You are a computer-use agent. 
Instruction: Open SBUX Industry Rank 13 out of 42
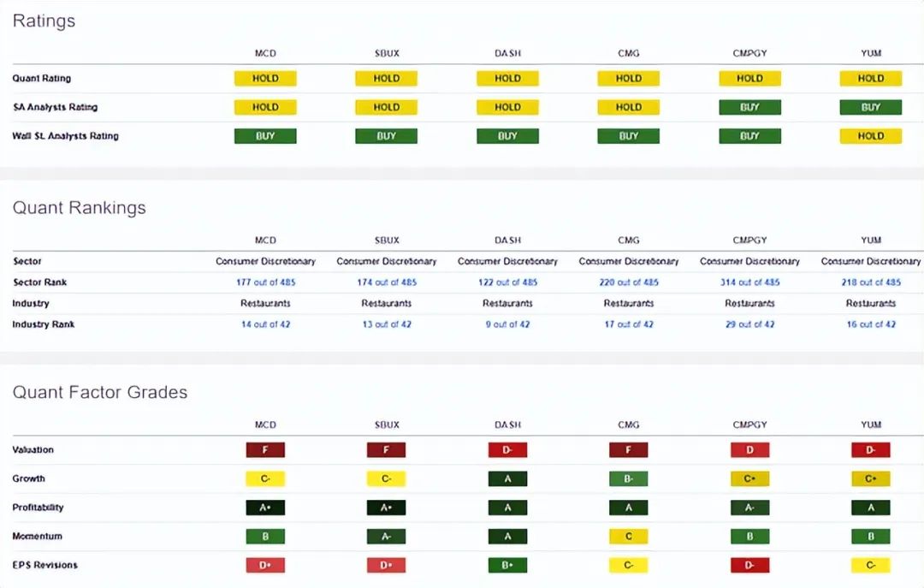[x=387, y=324]
